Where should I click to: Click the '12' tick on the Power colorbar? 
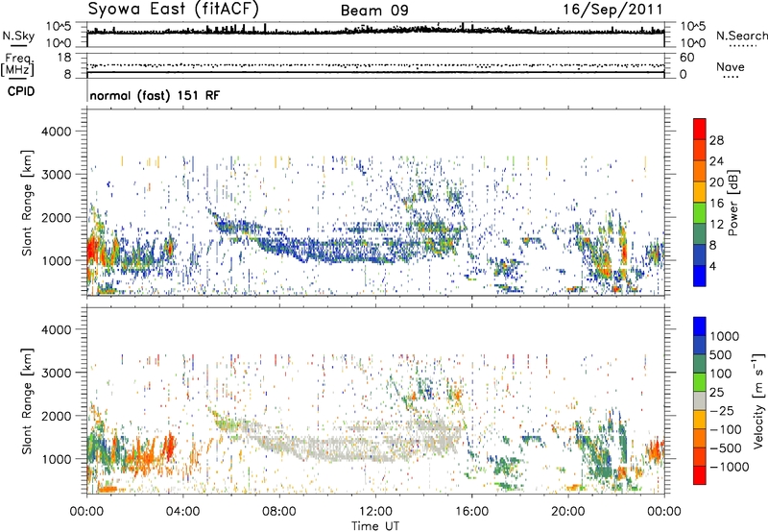pyautogui.click(x=716, y=225)
